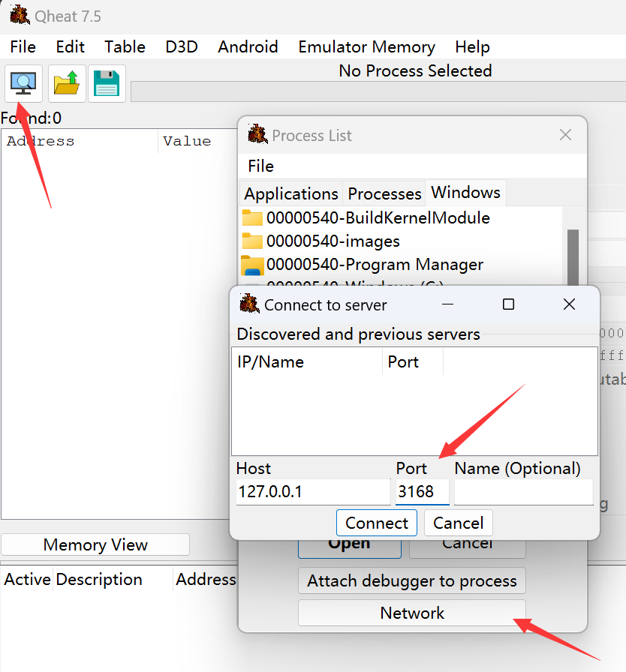Open the Emulator Memory menu

[x=366, y=46]
